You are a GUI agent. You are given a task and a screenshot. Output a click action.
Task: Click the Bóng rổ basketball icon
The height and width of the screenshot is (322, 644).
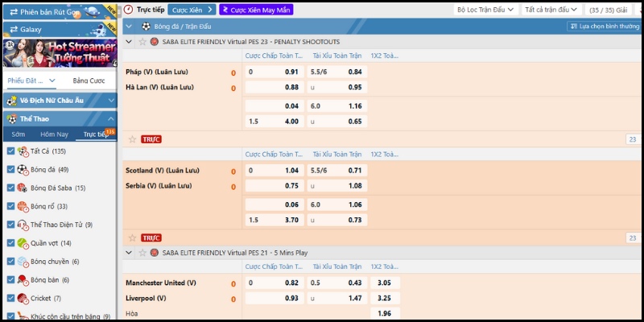click(23, 206)
